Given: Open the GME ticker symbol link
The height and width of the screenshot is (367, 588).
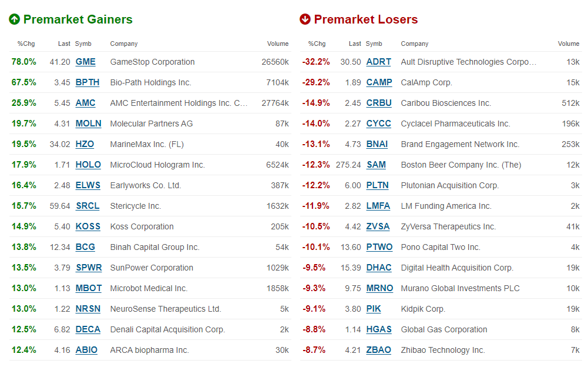Looking at the screenshot, I should pos(85,62).
